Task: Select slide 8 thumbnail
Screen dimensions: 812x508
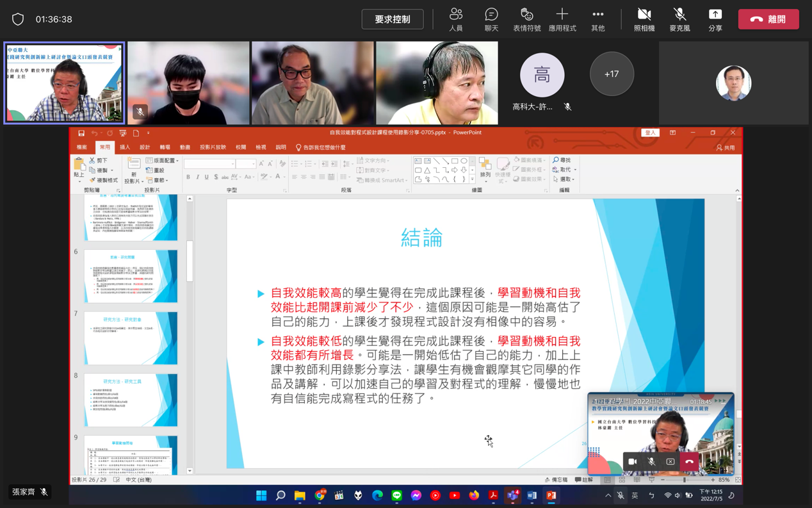Action: 131,401
